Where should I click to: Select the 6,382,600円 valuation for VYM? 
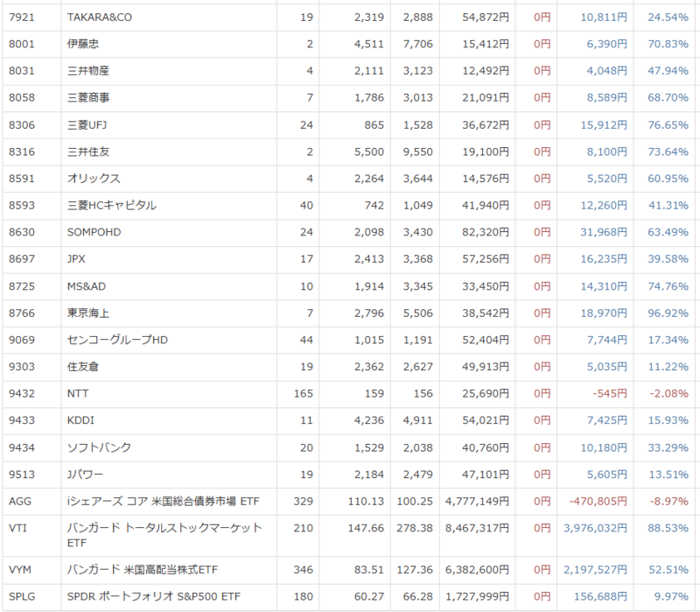pos(477,570)
